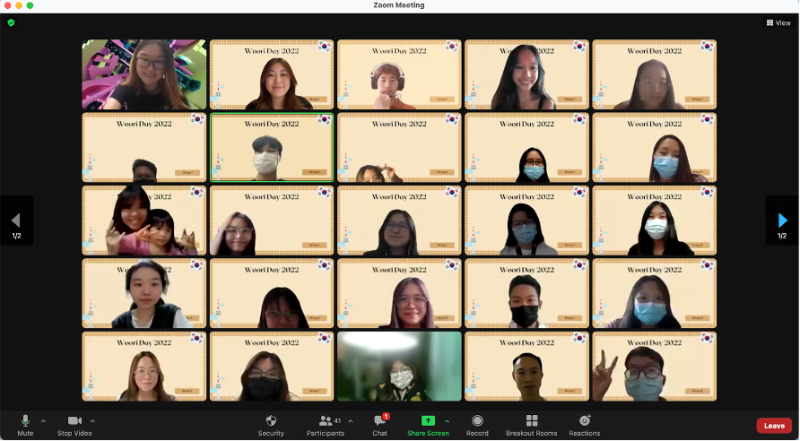Start recording with the Record button
This screenshot has height=441, width=800.
[x=478, y=426]
